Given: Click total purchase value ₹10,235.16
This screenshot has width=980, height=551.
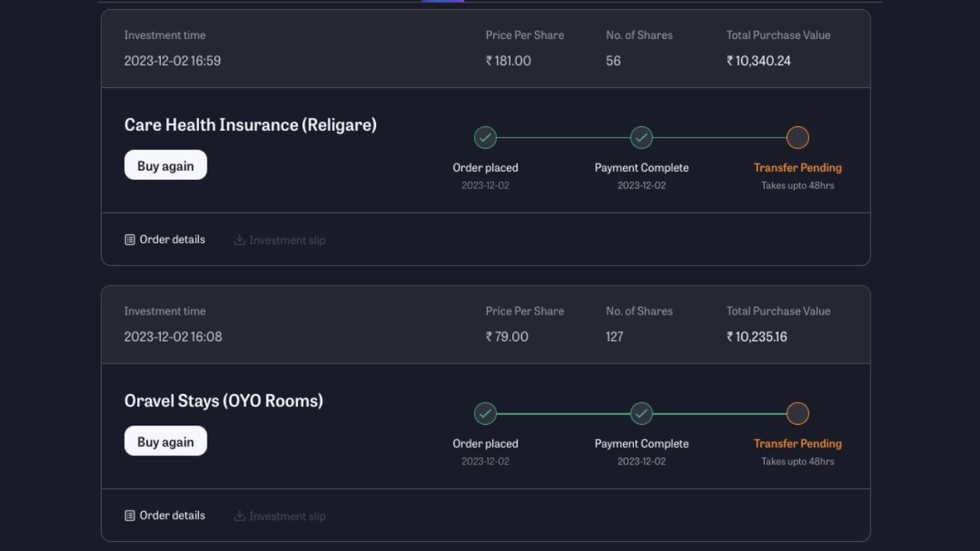Looking at the screenshot, I should [x=757, y=337].
